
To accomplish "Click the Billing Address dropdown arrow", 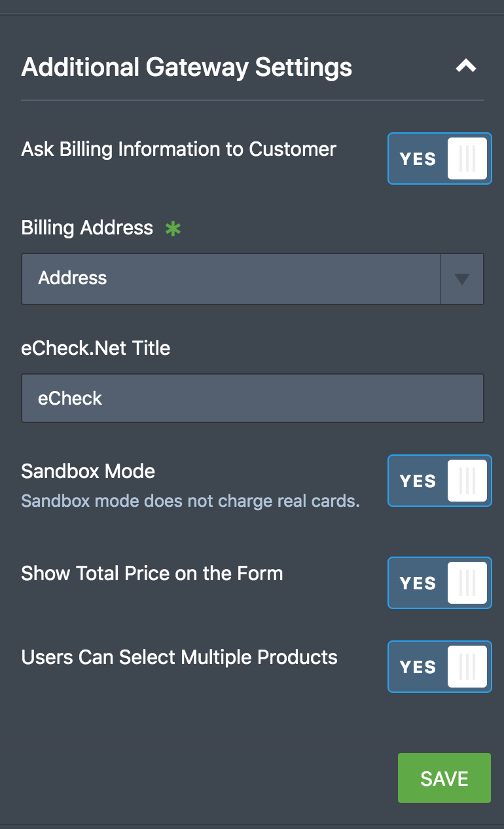I will click(x=462, y=279).
